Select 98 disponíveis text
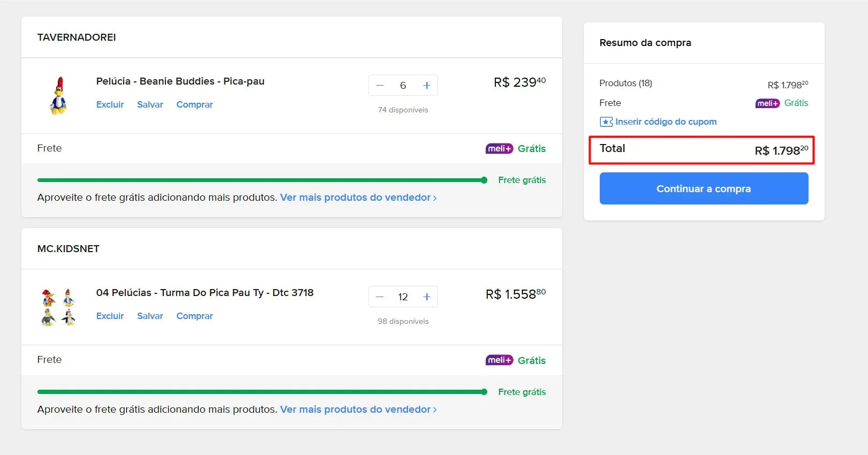Image resolution: width=868 pixels, height=455 pixels. (x=403, y=321)
